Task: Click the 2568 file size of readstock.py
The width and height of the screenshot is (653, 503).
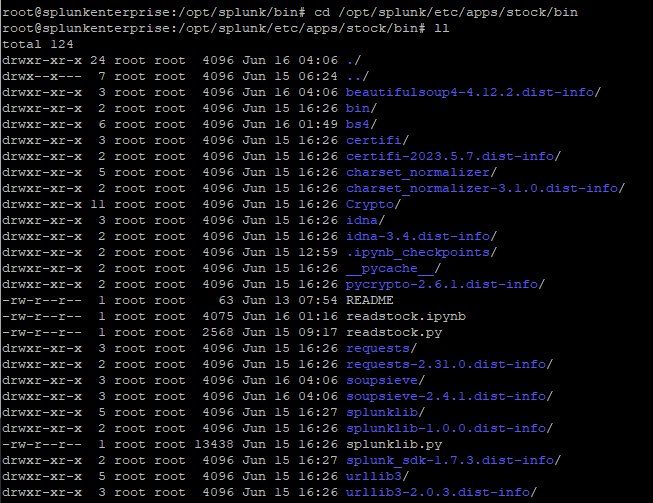Action: [x=218, y=333]
